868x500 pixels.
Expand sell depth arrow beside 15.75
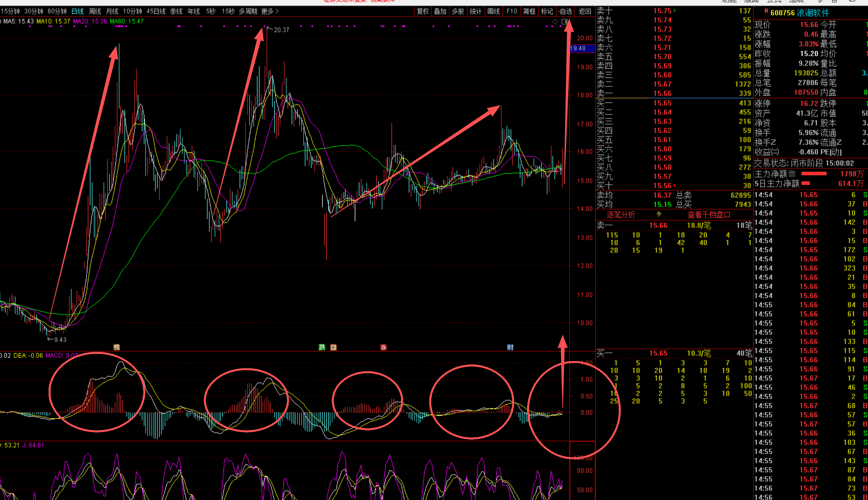click(674, 11)
